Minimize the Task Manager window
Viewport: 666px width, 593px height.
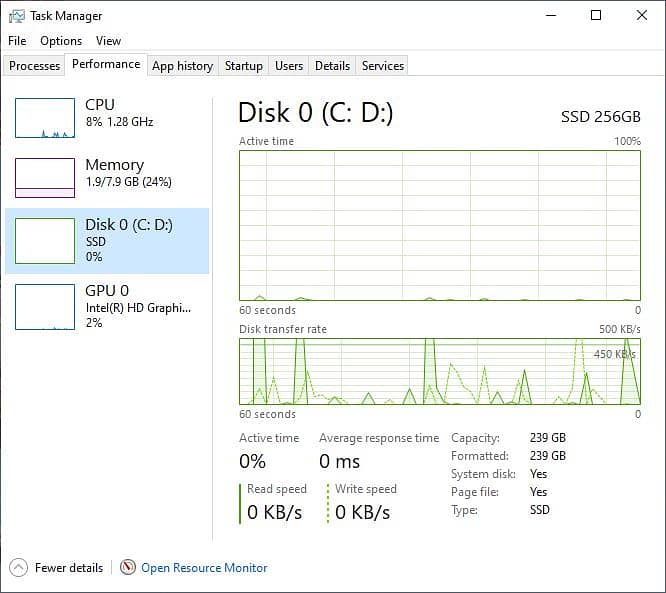pos(551,16)
